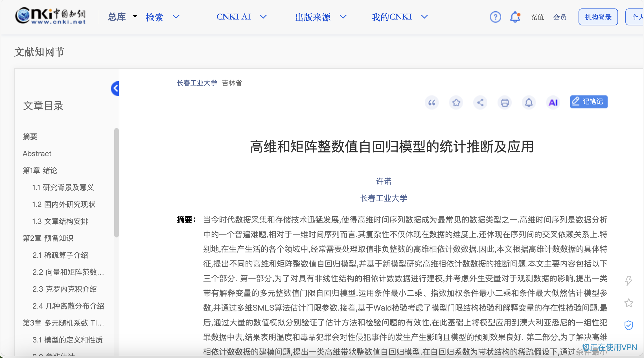Open the help question mark icon
Viewport: 644px width, 358px height.
[495, 17]
